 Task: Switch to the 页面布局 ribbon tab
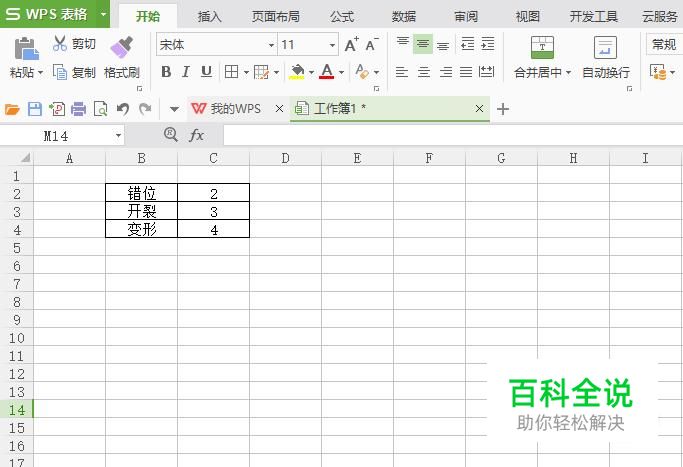click(276, 17)
